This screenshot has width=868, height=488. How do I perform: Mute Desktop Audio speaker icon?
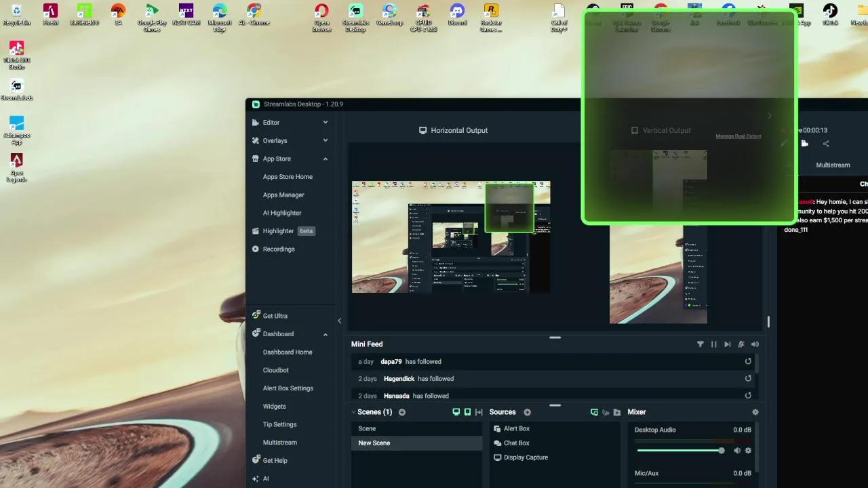[x=737, y=451]
